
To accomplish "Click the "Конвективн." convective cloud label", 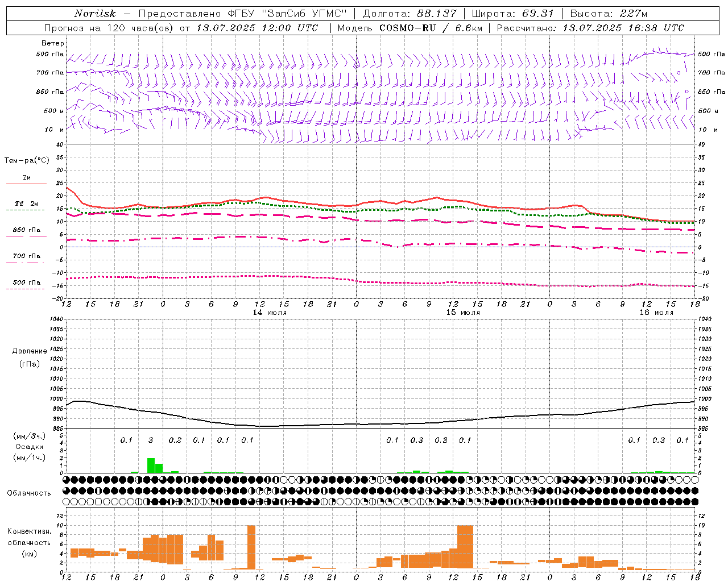I will coord(29,531).
